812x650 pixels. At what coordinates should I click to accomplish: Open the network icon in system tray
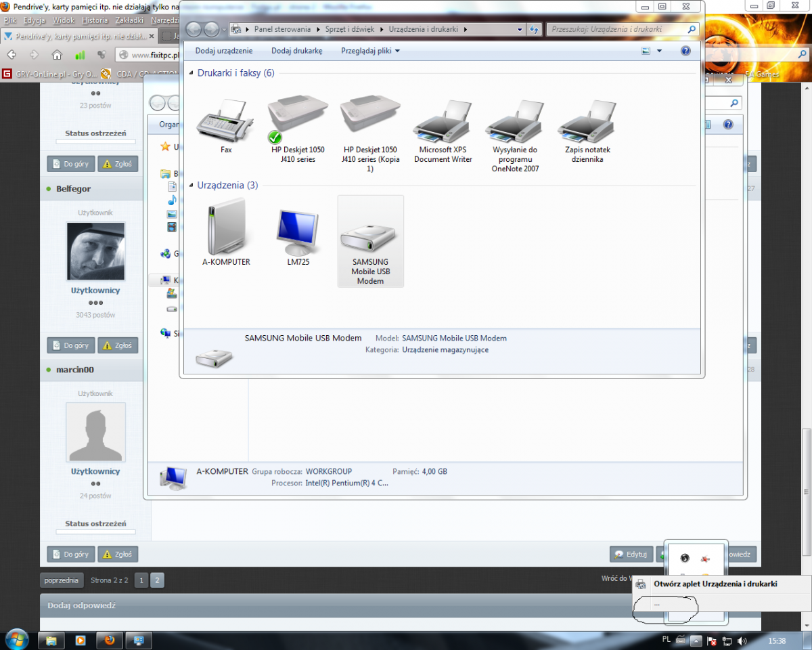coord(727,641)
